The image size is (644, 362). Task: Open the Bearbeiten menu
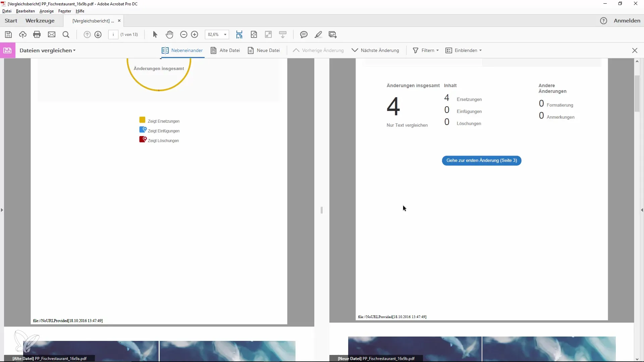(25, 11)
